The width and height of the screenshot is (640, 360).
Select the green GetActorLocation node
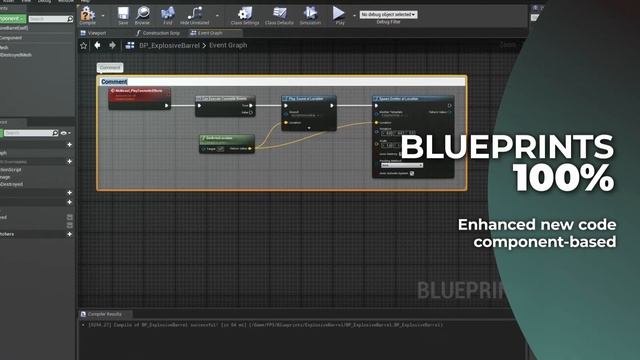(227, 144)
